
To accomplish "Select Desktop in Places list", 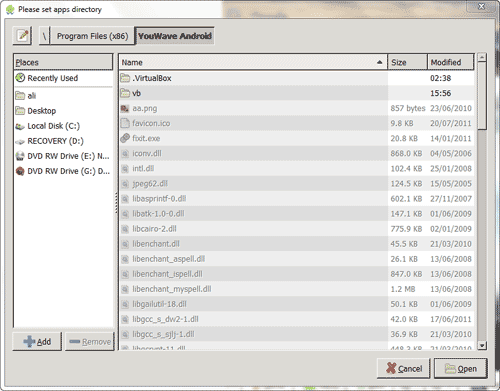I will tap(63, 111).
